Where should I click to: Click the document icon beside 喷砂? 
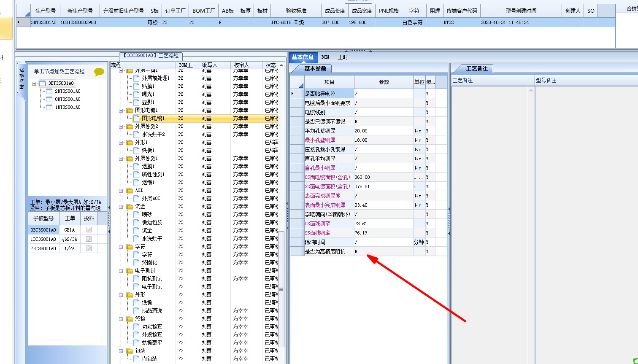pyautogui.click(x=136, y=214)
